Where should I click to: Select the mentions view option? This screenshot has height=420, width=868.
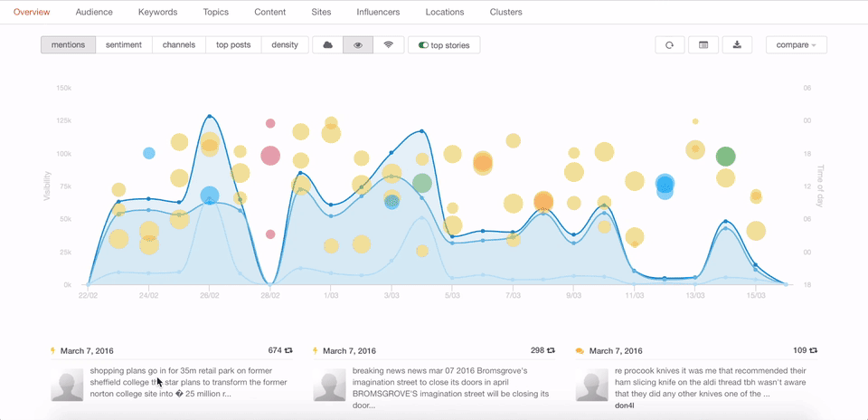pos(68,45)
